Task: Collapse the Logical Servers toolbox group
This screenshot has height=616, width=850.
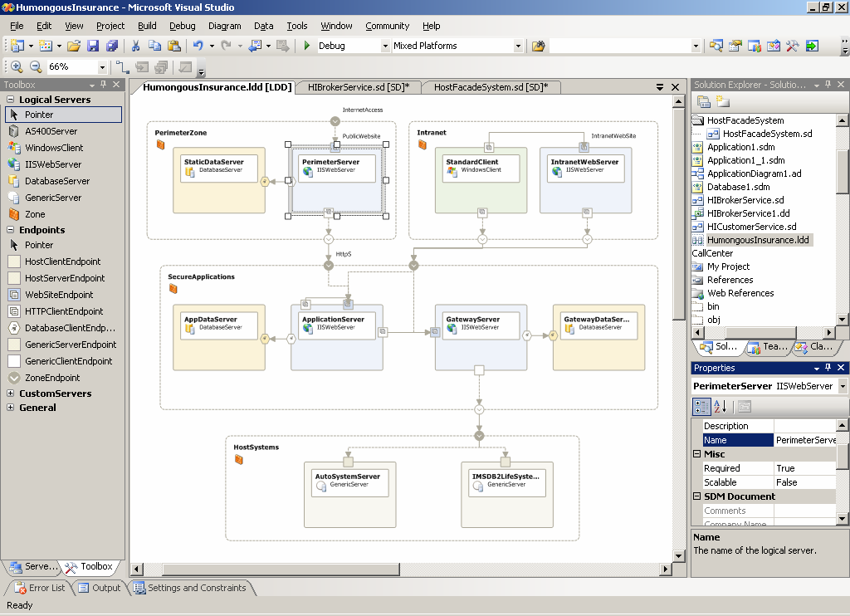Action: [x=10, y=100]
